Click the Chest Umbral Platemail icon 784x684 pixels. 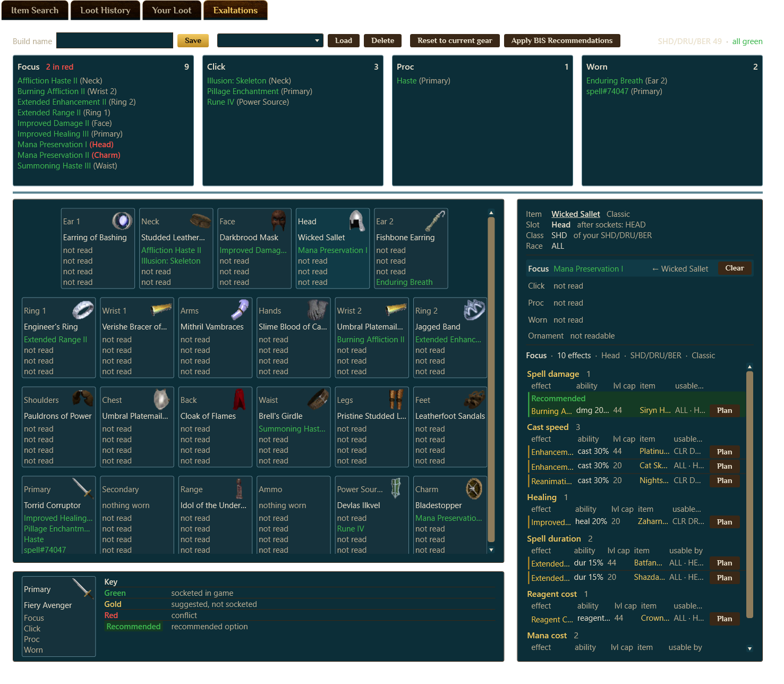[161, 399]
